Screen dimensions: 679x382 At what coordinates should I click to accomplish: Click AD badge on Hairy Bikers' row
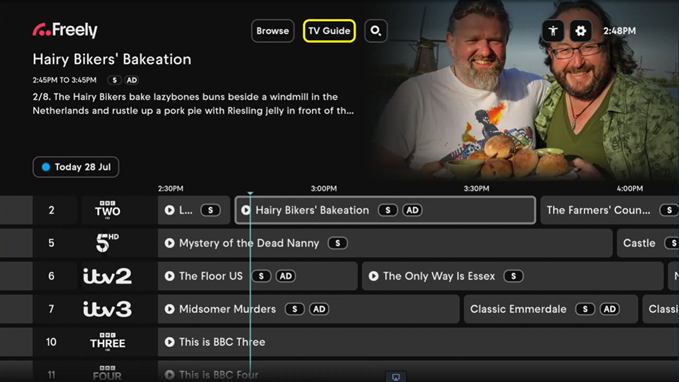click(412, 210)
